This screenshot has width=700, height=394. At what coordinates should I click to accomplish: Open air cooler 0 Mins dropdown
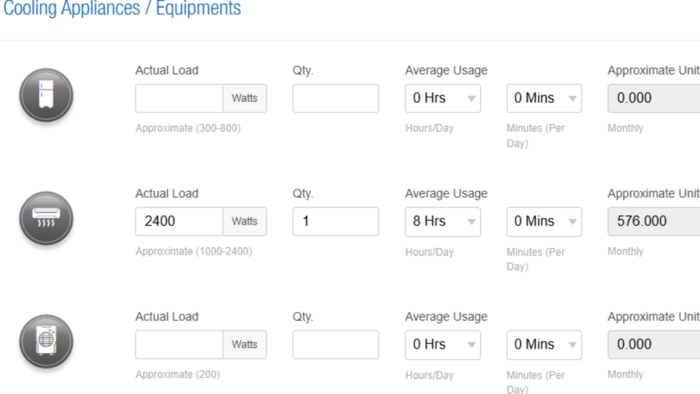click(544, 344)
